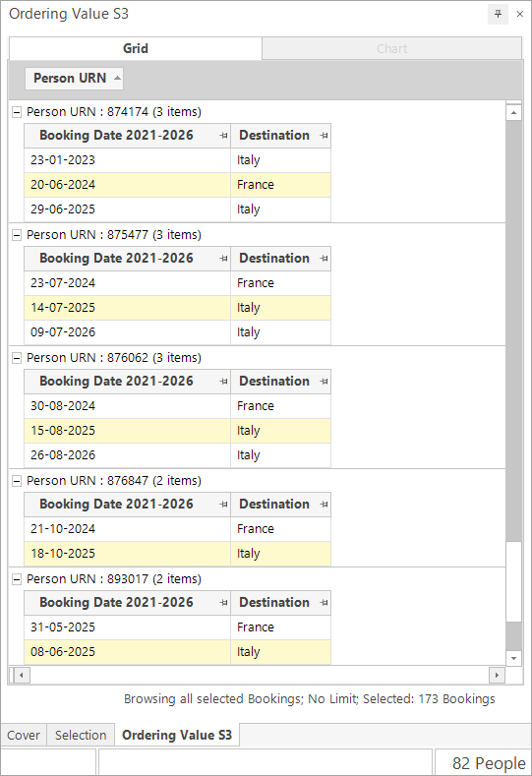
Task: Click vertical scrollbar down arrow
Action: [513, 658]
